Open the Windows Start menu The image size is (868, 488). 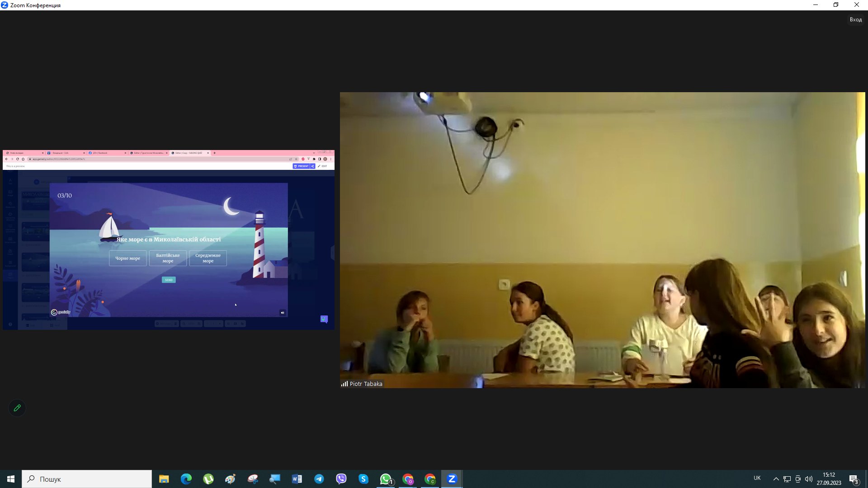pos(11,479)
